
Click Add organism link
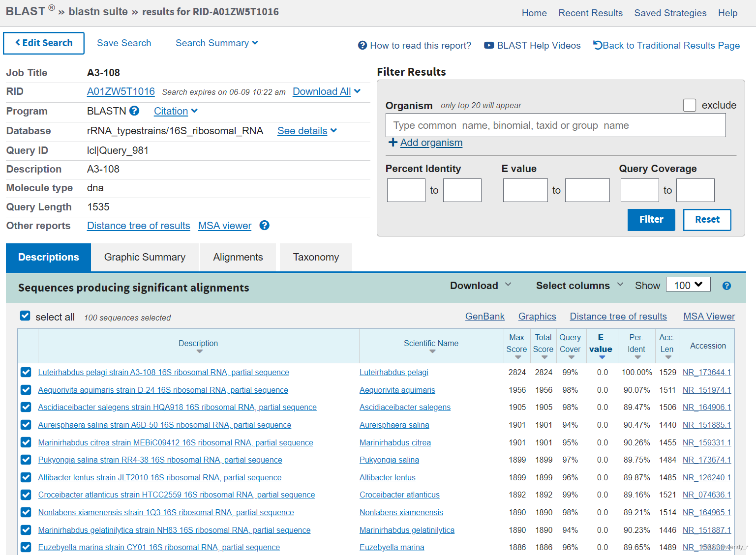(431, 143)
